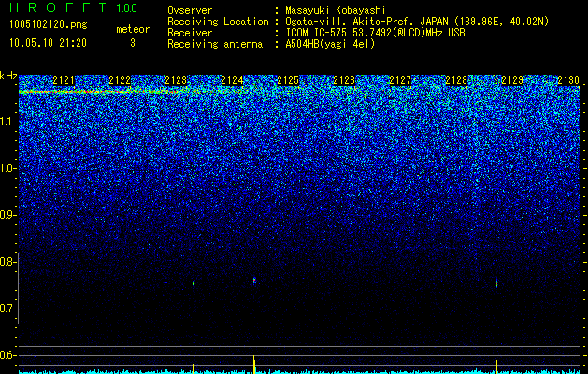588x374 pixels.
Task: Click the 2125 time marker
Action: [x=288, y=80]
